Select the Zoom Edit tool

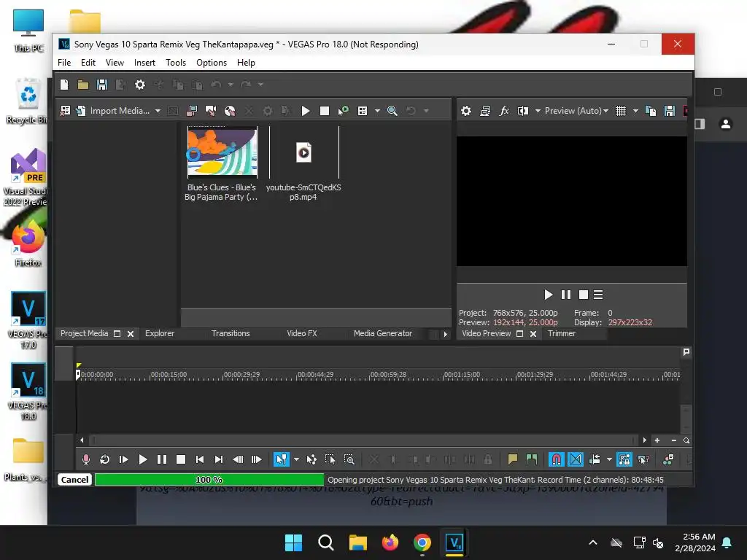[349, 459]
